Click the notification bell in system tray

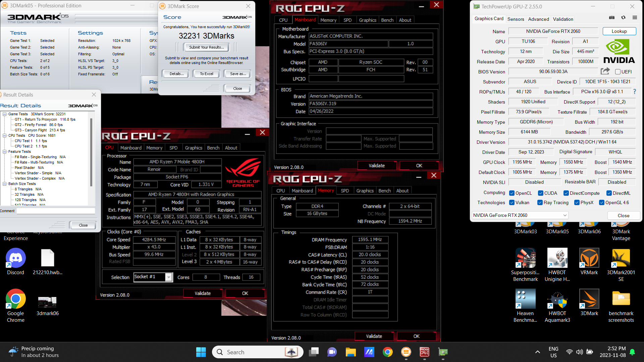coord(632,352)
